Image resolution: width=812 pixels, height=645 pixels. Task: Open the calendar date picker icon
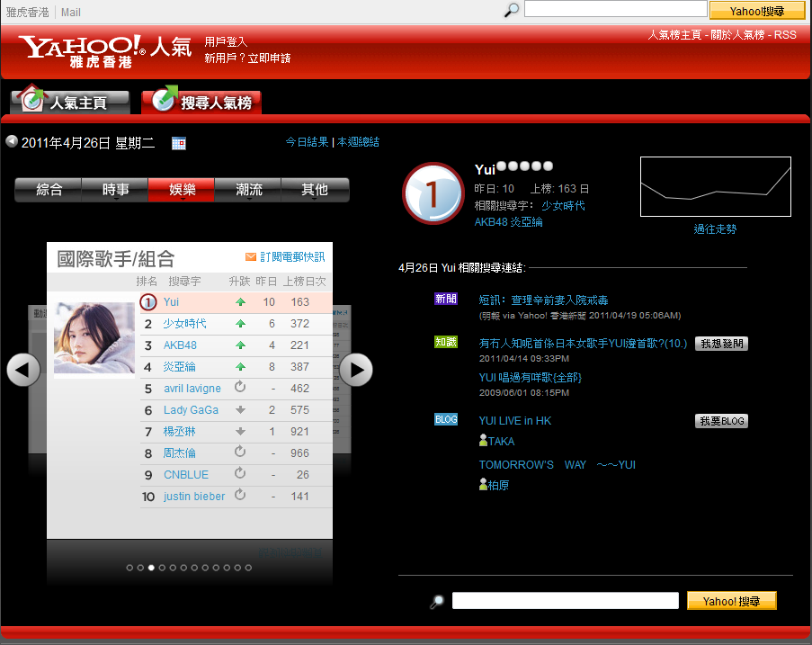[x=179, y=144]
